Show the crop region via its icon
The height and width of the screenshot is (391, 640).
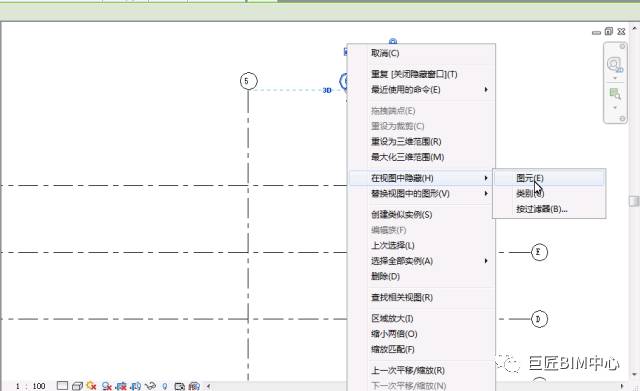tap(136, 386)
